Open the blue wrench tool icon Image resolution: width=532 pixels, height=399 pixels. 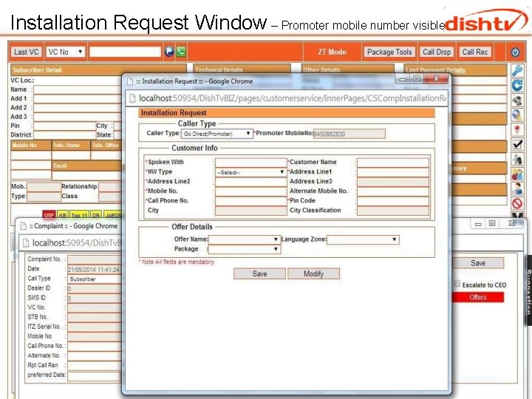[517, 70]
